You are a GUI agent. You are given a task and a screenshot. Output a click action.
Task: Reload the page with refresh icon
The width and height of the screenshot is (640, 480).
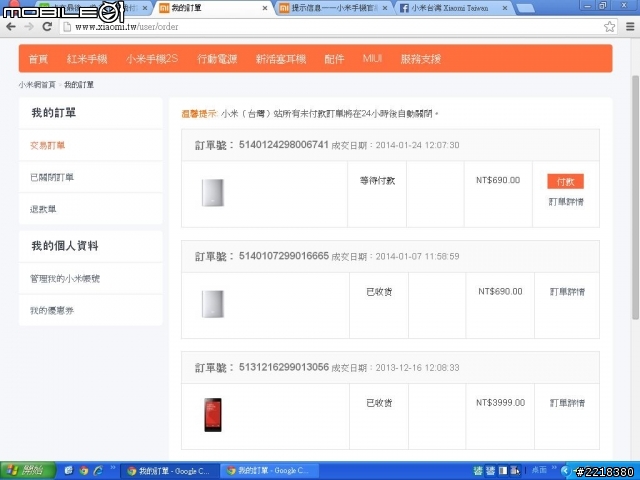tap(47, 27)
